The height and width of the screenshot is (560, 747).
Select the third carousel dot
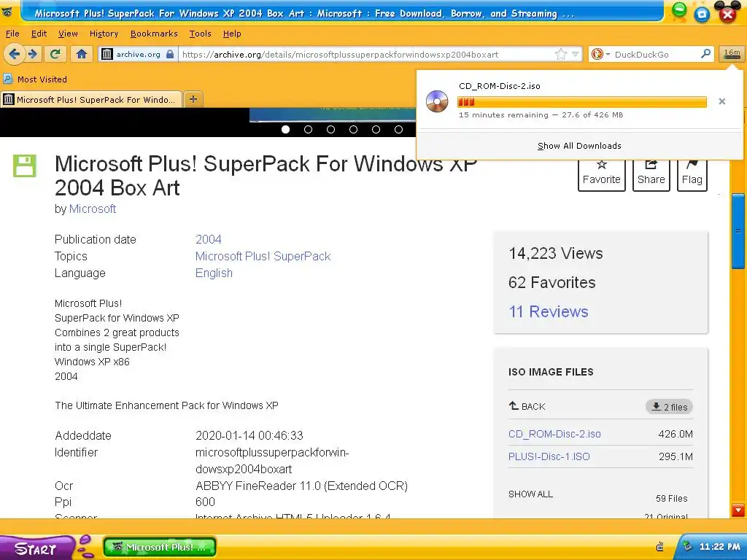(330, 129)
